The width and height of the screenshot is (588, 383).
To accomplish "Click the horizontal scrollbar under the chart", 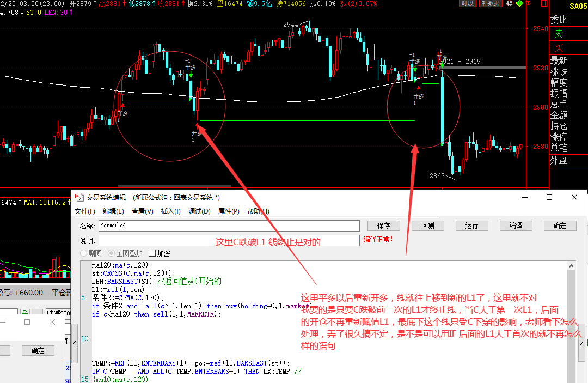I will coord(175,185).
